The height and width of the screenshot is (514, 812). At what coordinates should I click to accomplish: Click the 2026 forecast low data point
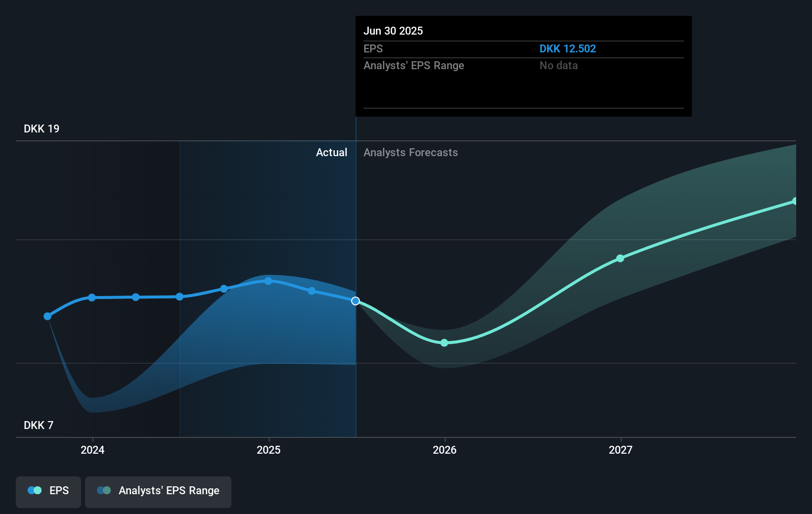[x=444, y=343]
